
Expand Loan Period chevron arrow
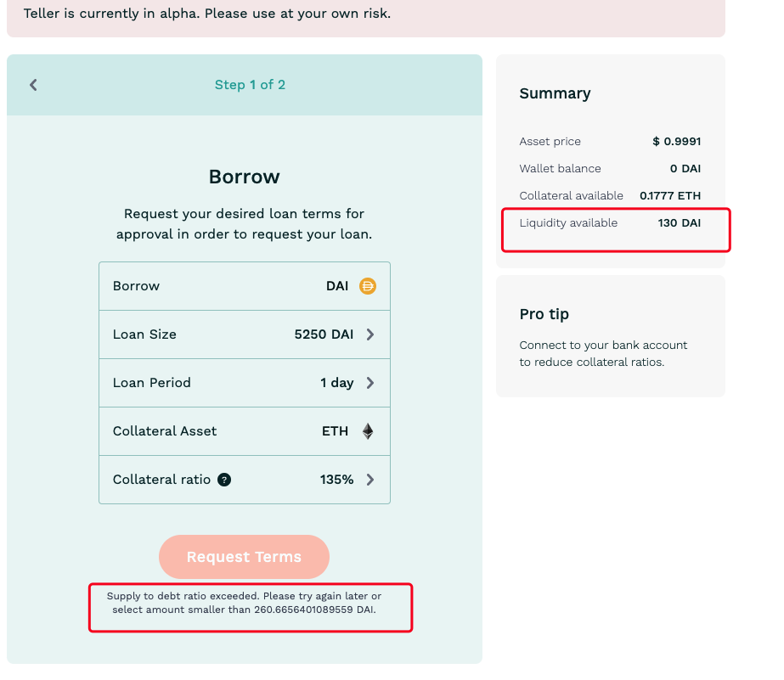(370, 383)
